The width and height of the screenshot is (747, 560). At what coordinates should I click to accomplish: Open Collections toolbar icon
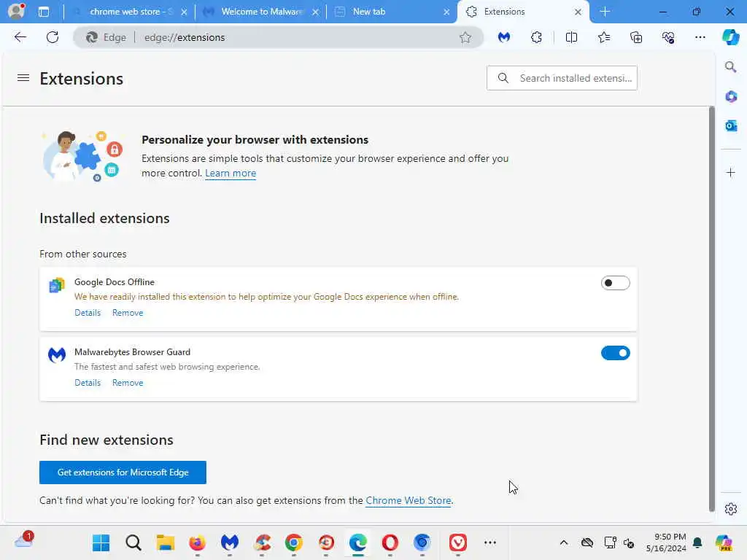tap(636, 37)
